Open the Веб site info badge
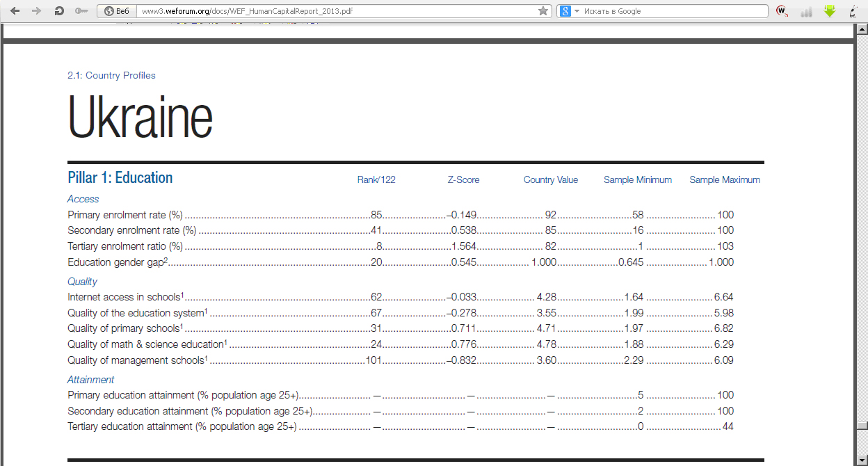The height and width of the screenshot is (466, 868). coord(116,11)
